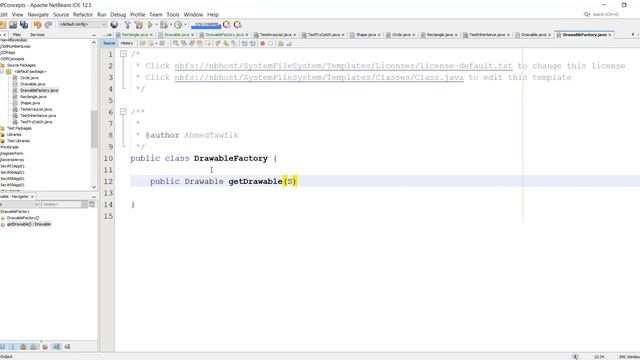Click the Build Project hammer icon
The height and width of the screenshot is (360, 640).
[127, 25]
